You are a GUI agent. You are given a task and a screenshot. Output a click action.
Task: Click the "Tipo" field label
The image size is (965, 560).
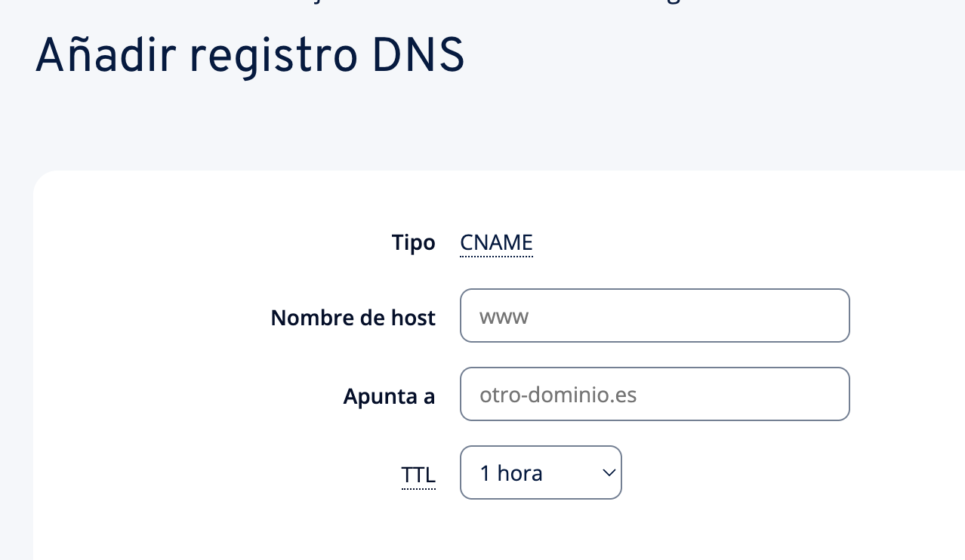(413, 243)
